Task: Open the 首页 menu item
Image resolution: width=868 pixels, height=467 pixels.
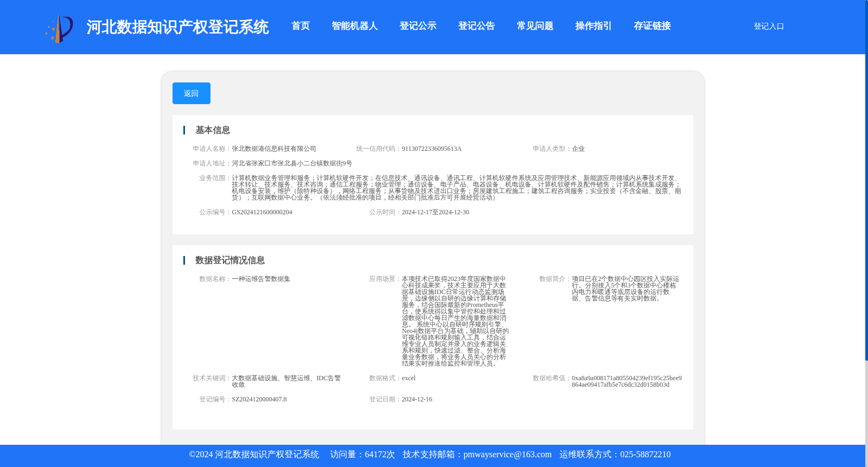Action: (301, 26)
